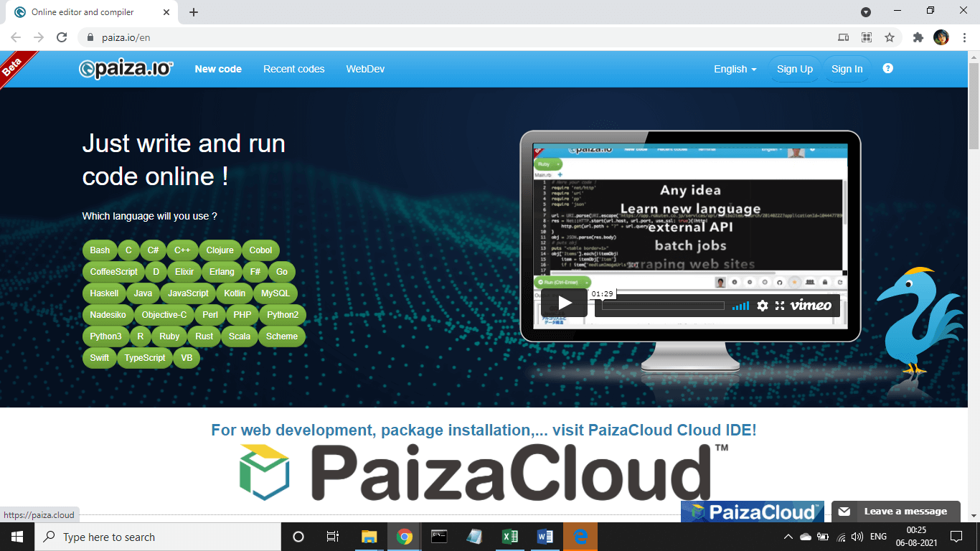Click the Sign Up button

(795, 69)
